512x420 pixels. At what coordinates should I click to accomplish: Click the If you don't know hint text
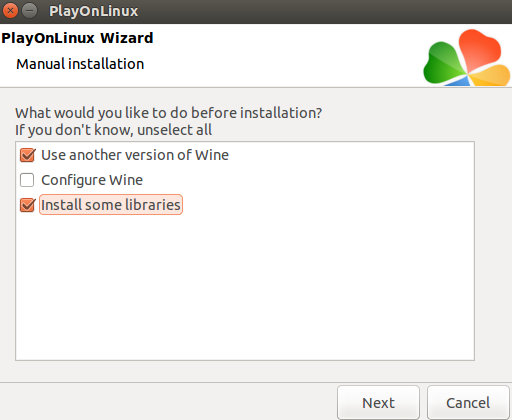click(x=113, y=130)
